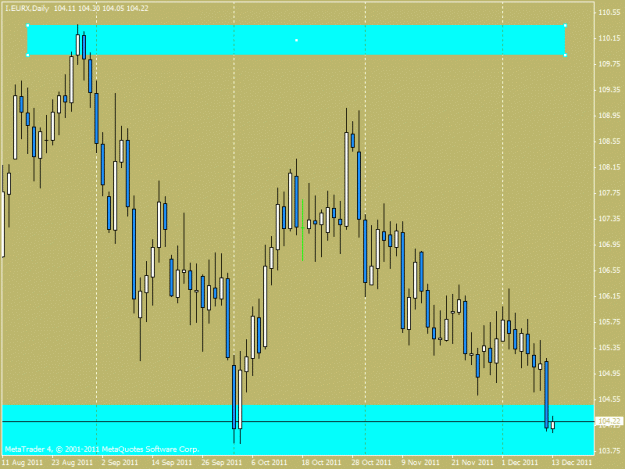Click the 107.75 price axis label

coord(609,193)
